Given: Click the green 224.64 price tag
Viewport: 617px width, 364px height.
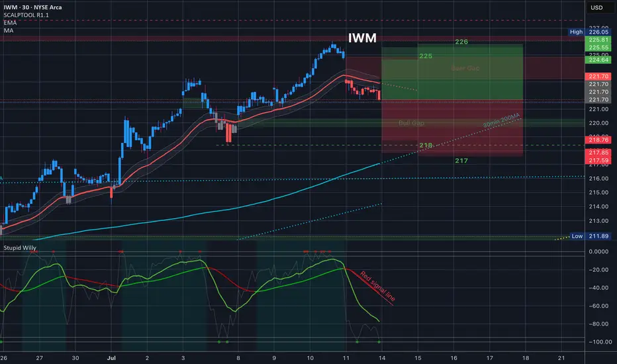Looking at the screenshot, I should tap(598, 60).
